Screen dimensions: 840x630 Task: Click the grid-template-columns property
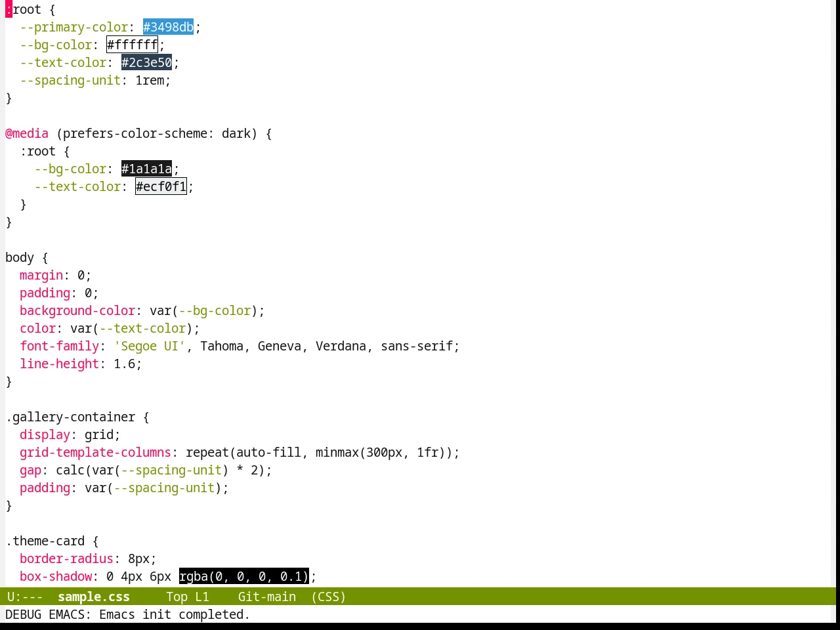(95, 452)
